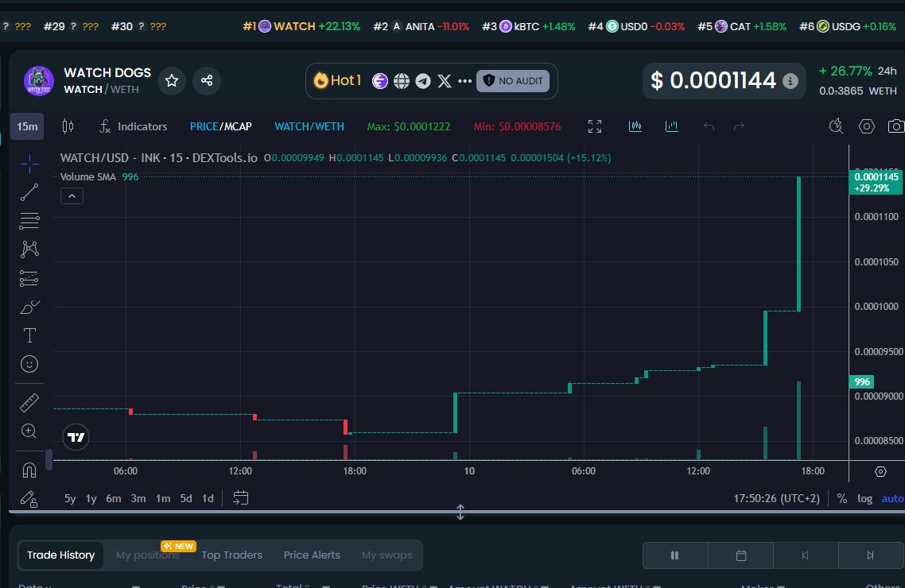Set chart range to 5d
The image size is (905, 588).
[x=186, y=499]
